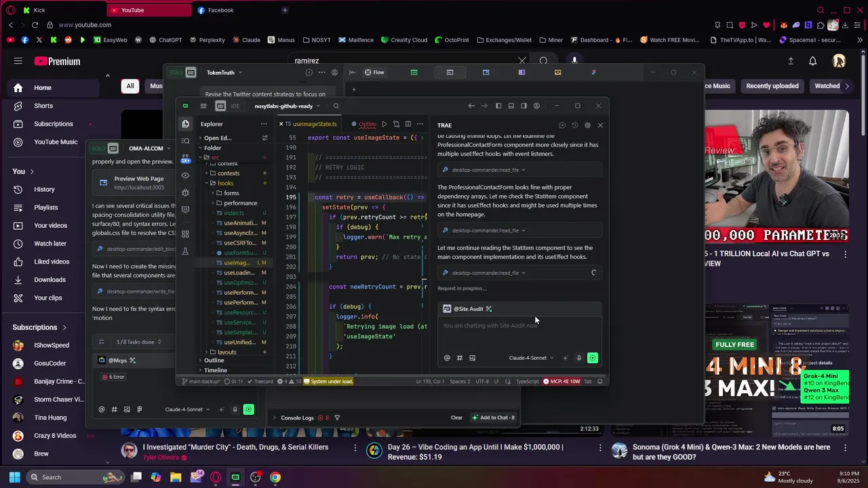Toggle the Trae primary sidebar layout icon
The image size is (868, 488).
point(498,106)
